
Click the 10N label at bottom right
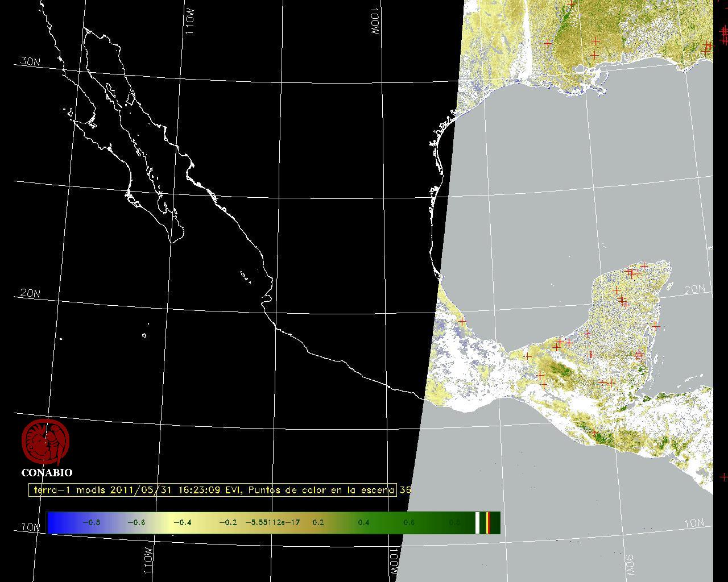[x=693, y=523]
